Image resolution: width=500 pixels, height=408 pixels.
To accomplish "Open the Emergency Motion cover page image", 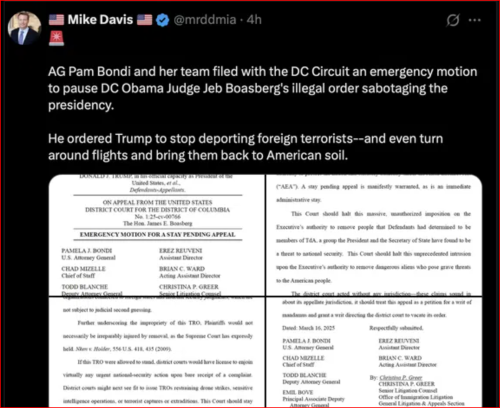I will (157, 235).
